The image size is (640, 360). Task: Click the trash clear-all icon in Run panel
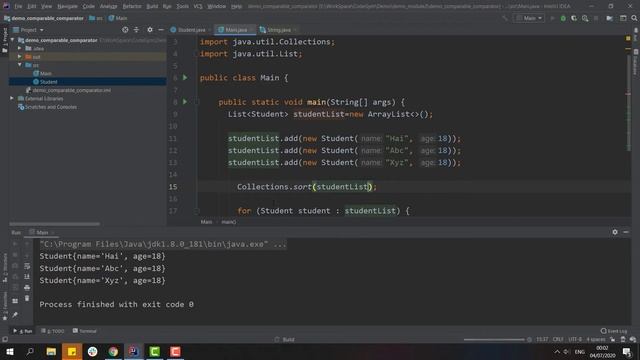pos(27,298)
